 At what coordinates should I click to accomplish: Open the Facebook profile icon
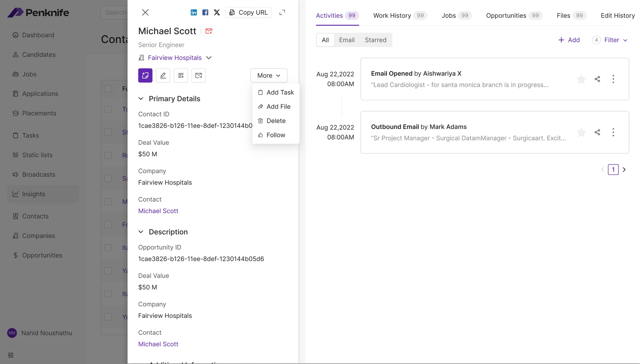pos(205,12)
